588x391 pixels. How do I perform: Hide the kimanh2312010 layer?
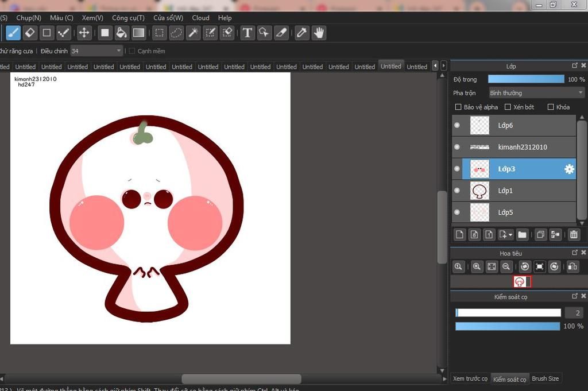(457, 147)
